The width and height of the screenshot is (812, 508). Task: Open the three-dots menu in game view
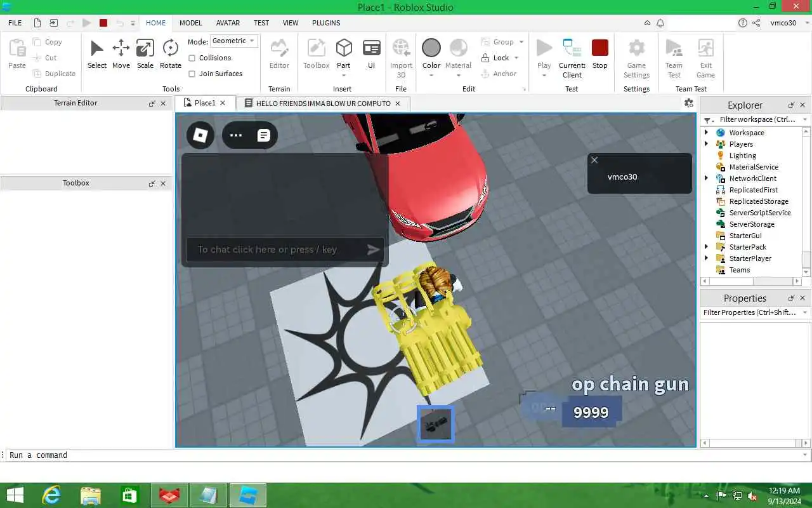tap(236, 135)
